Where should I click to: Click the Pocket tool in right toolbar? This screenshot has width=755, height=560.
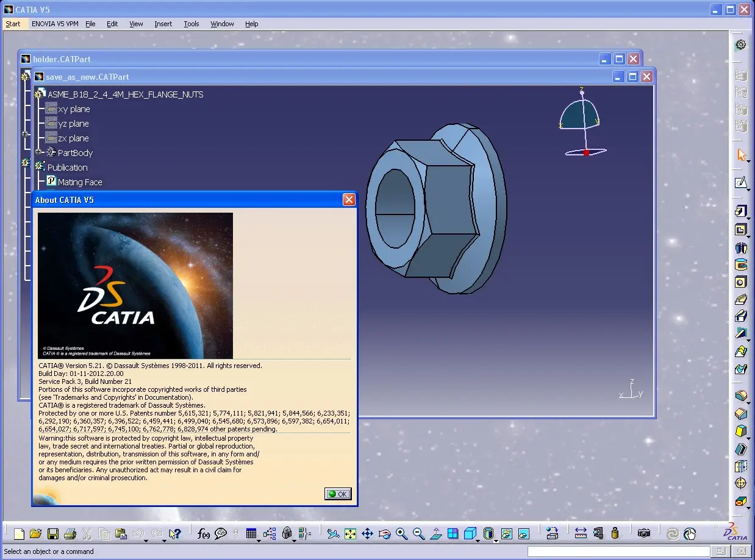click(x=741, y=230)
